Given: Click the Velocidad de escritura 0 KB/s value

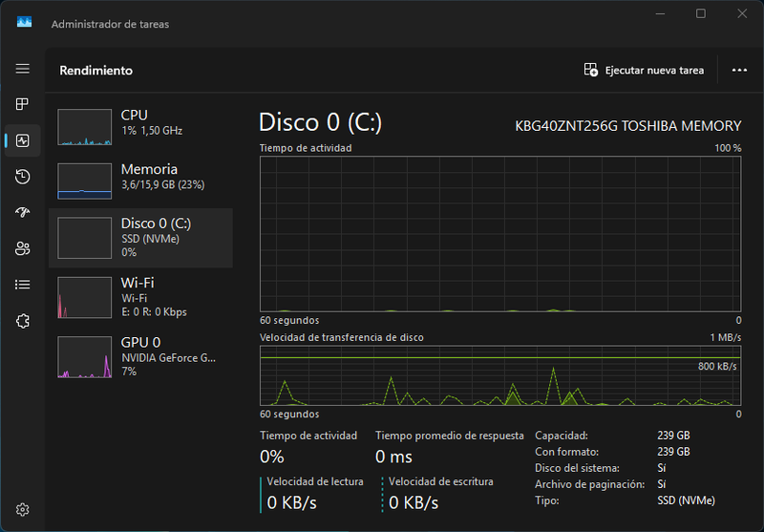Looking at the screenshot, I should click(414, 502).
